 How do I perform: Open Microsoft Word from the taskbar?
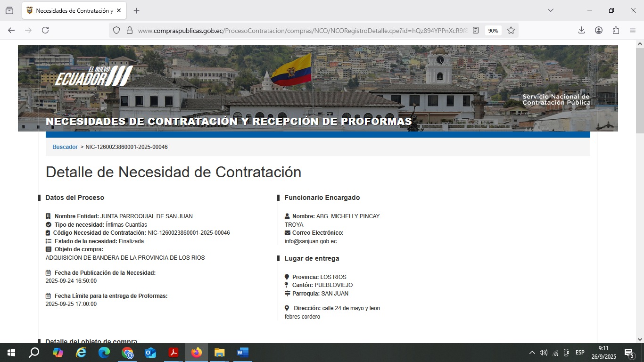tap(242, 353)
